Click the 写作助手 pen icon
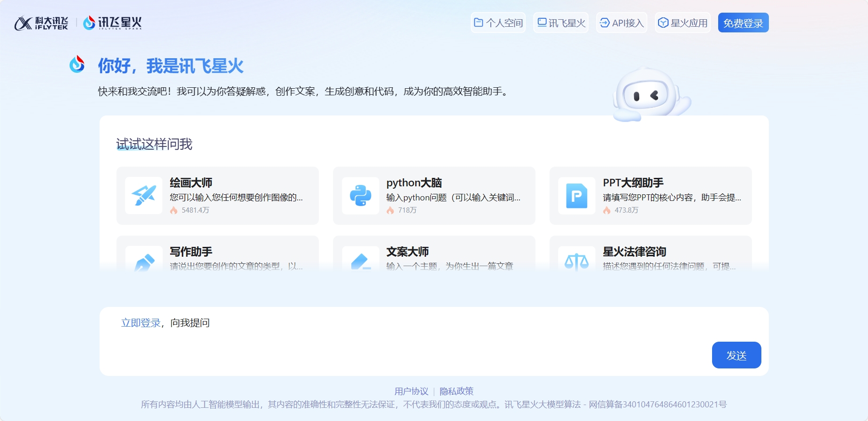The height and width of the screenshot is (421, 868). [x=144, y=260]
